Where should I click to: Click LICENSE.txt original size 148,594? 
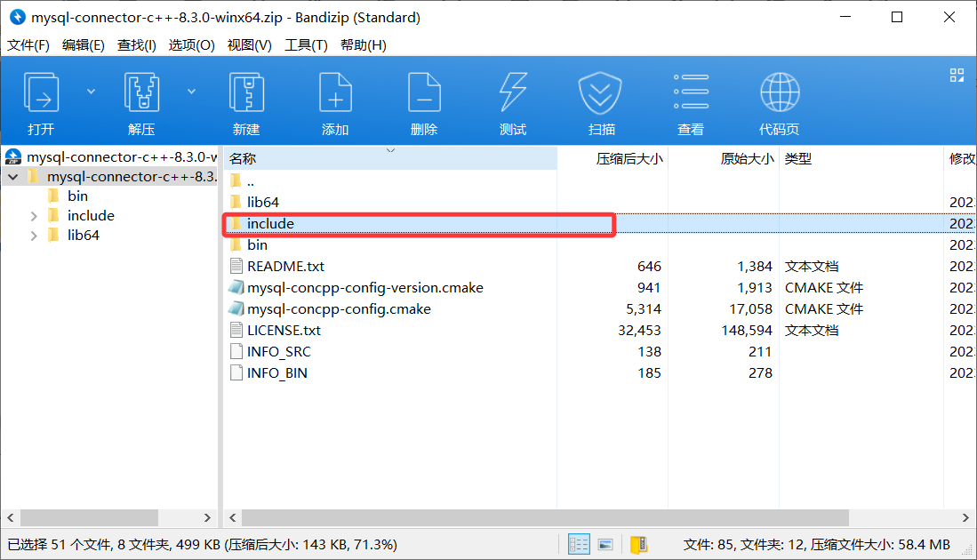pos(747,330)
